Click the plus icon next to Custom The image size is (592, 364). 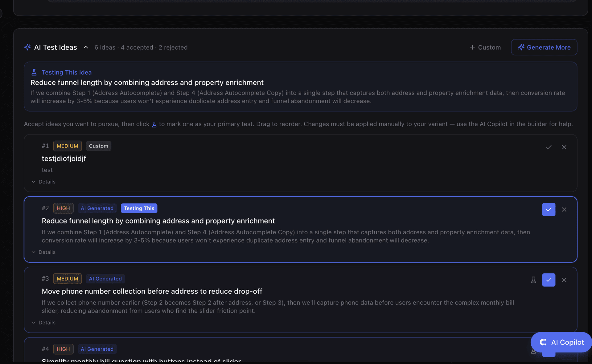472,47
